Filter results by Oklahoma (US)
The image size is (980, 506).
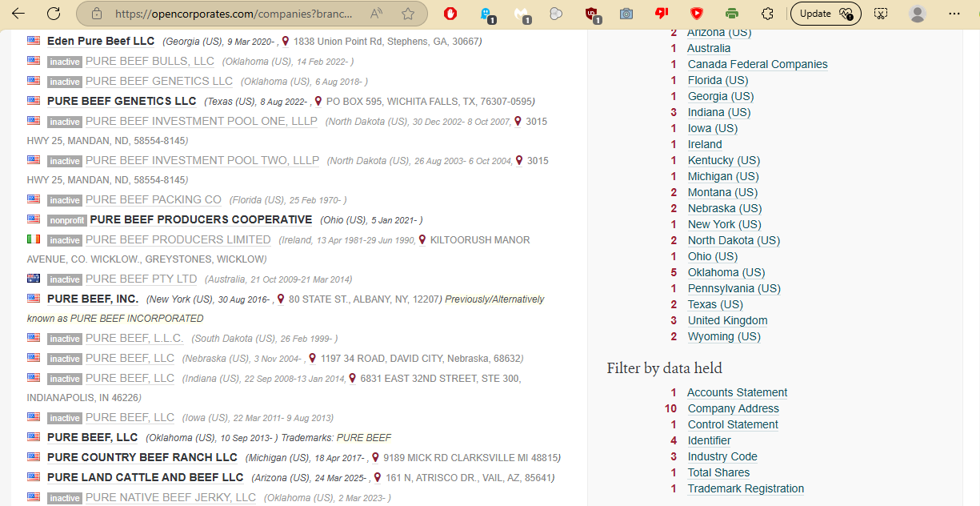click(x=726, y=272)
